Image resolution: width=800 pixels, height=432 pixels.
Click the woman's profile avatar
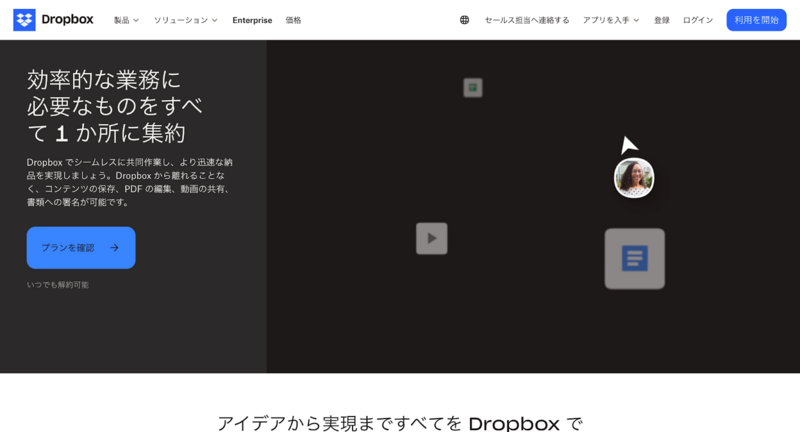pyautogui.click(x=634, y=178)
